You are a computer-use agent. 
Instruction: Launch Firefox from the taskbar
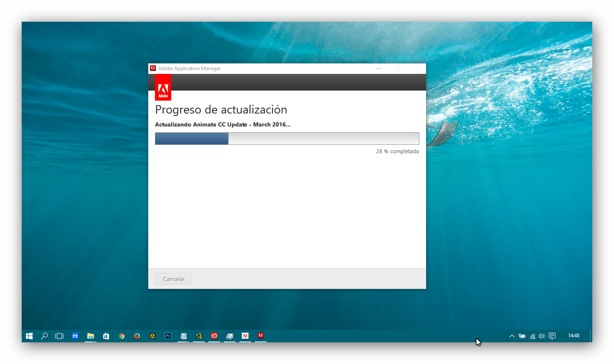pos(137,336)
